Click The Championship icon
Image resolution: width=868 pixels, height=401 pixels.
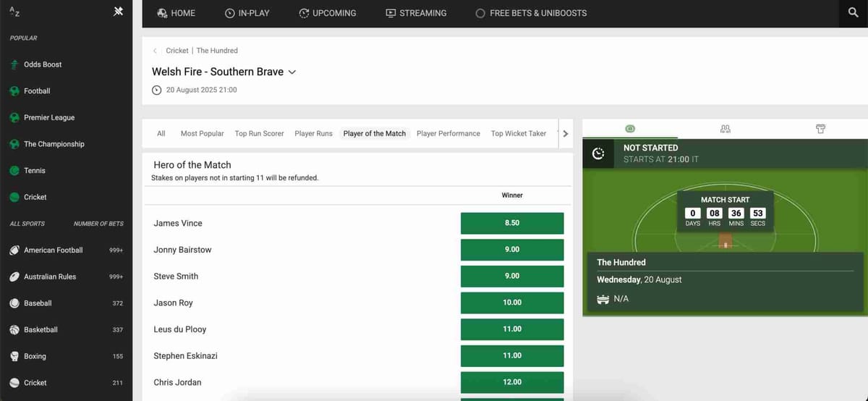[x=14, y=144]
